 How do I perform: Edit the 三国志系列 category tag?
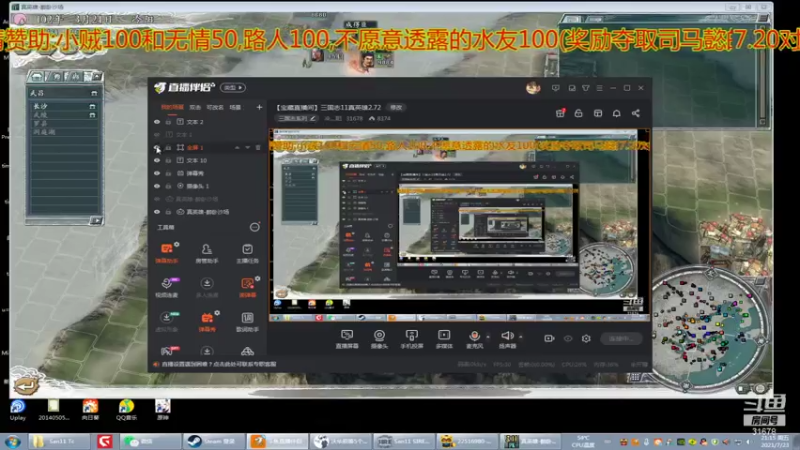(x=296, y=118)
